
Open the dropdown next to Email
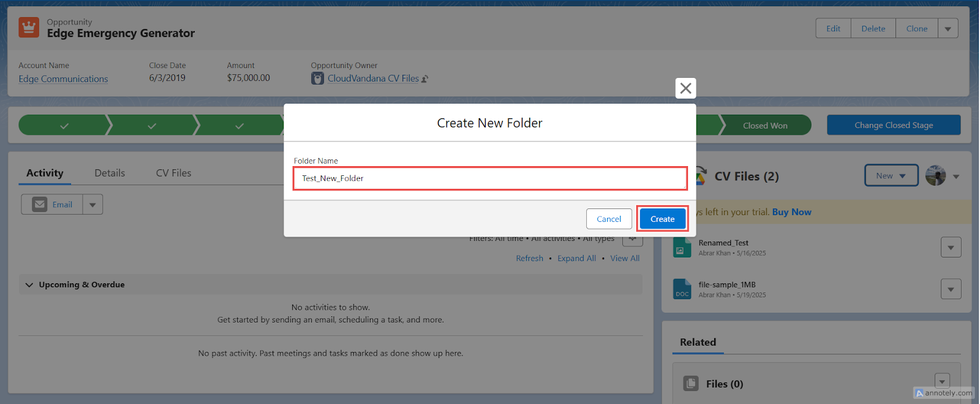pyautogui.click(x=92, y=205)
